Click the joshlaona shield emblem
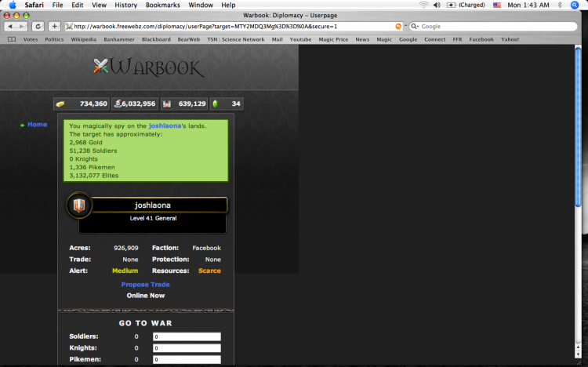Image resolution: width=588 pixels, height=367 pixels. click(79, 205)
